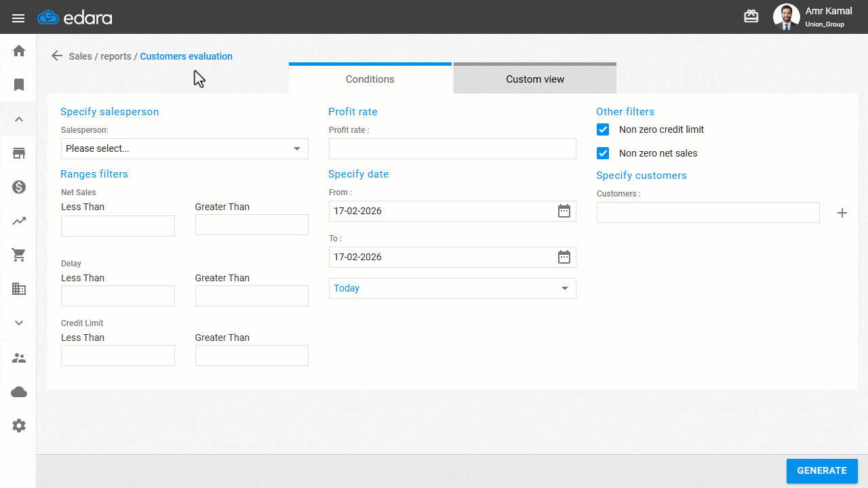Go to reports in the breadcrumb
The height and width of the screenshot is (488, 868).
(x=116, y=56)
